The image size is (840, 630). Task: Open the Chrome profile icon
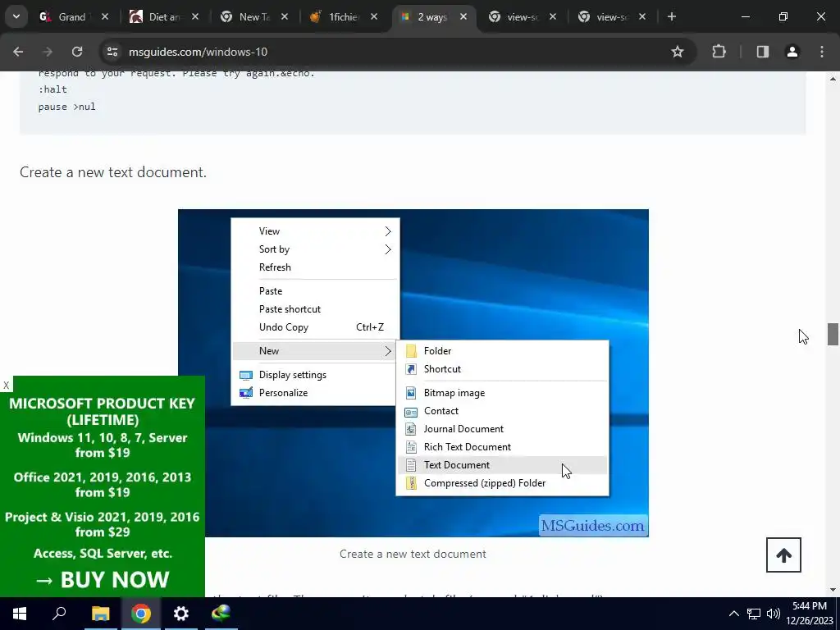coord(792,52)
